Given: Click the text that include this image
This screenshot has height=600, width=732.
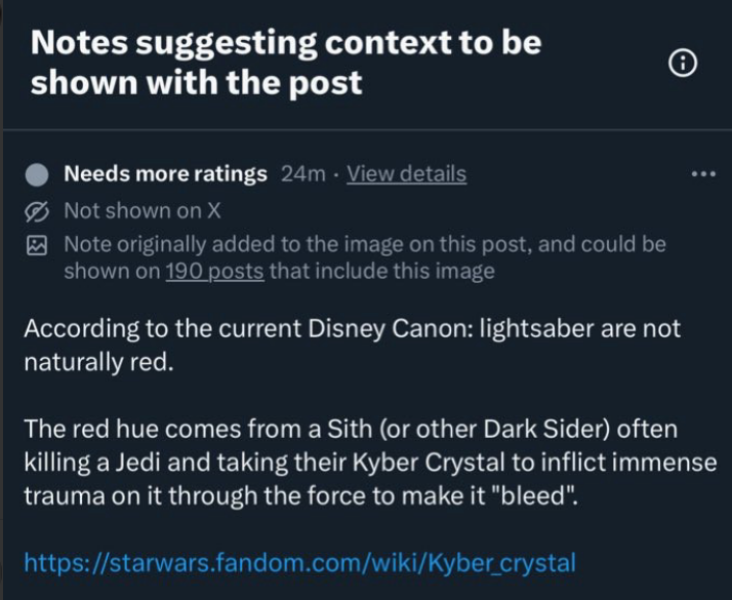Looking at the screenshot, I should tap(382, 271).
